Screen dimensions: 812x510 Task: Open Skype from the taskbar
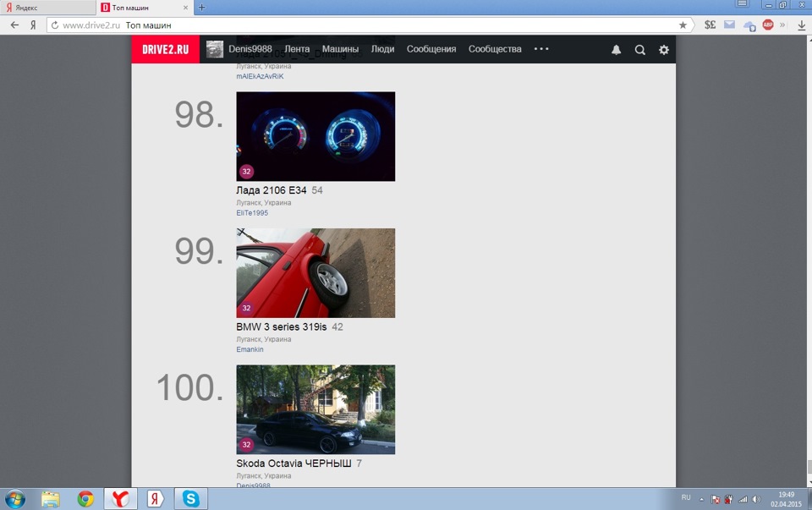pos(190,499)
